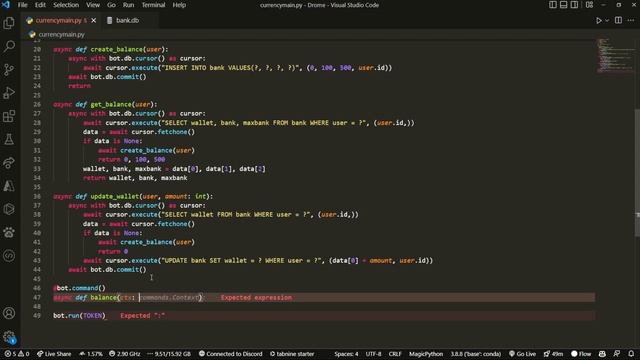Click the update_wallet function name on line 36
Screen dimensions: 640x360
(x=115, y=196)
